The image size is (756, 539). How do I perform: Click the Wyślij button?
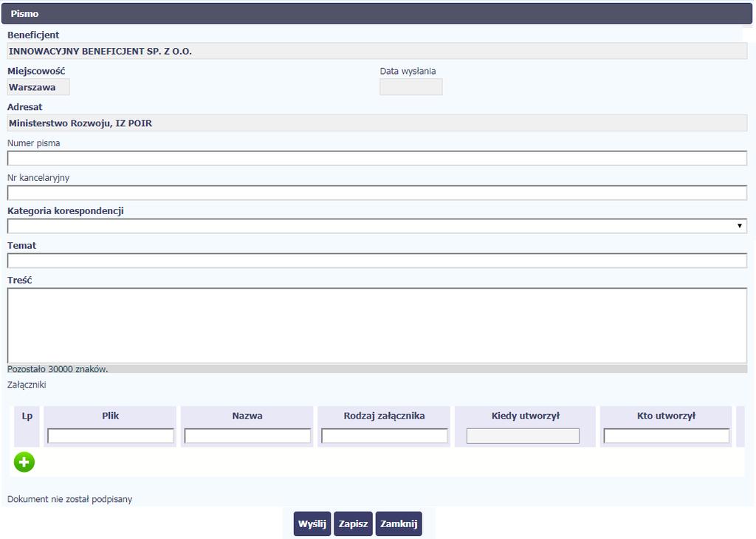pos(312,523)
